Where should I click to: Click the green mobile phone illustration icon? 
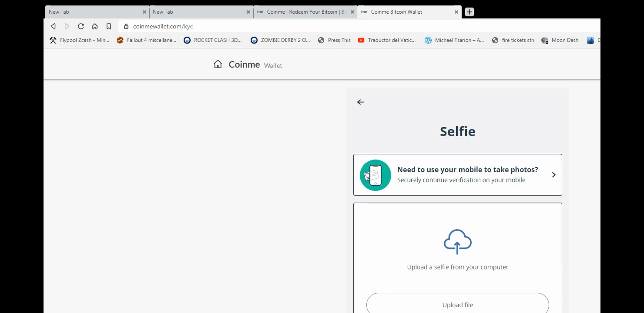click(375, 175)
